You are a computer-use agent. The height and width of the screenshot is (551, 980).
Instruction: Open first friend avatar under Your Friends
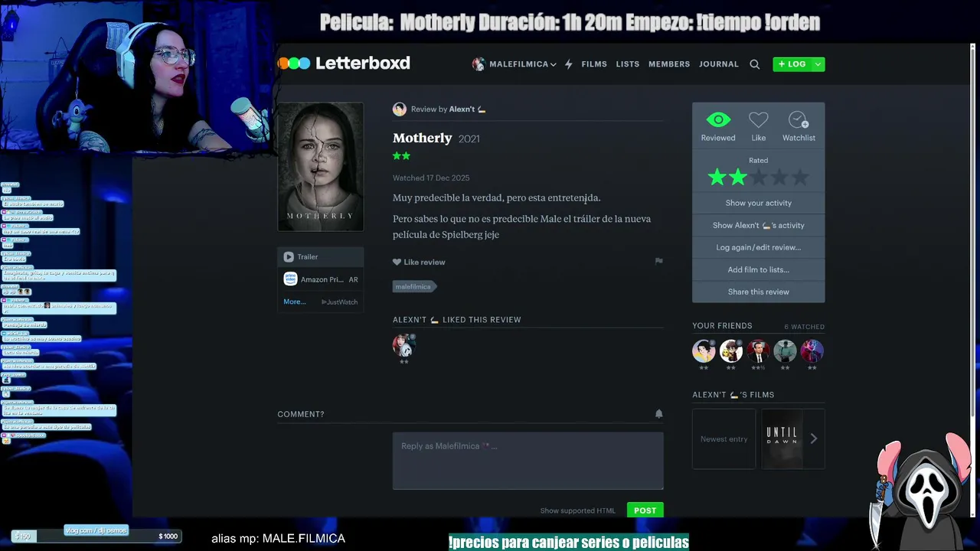[704, 351]
